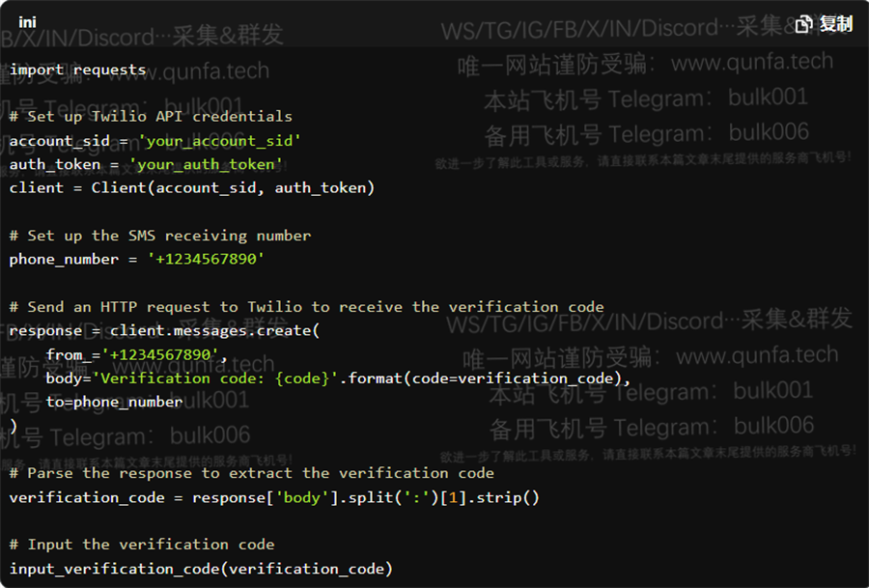This screenshot has width=869, height=588.
Task: Click the SMS receiving number comment line
Action: pos(160,236)
